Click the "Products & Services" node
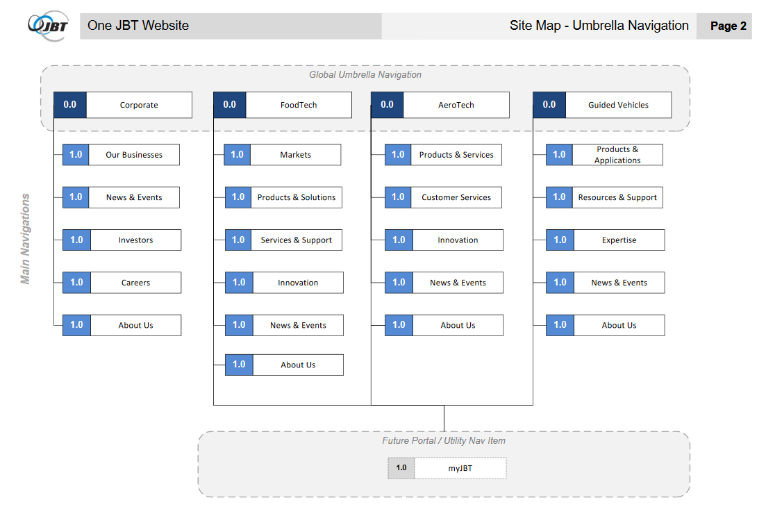Image resolution: width=766 pixels, height=532 pixels. [x=443, y=154]
